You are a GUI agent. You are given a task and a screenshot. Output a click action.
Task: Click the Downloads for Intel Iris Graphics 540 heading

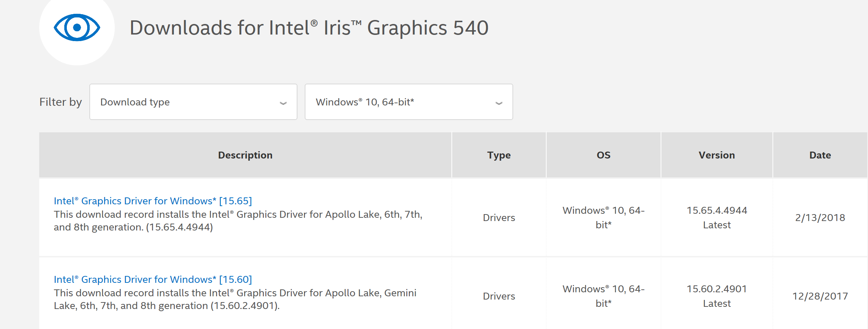309,28
